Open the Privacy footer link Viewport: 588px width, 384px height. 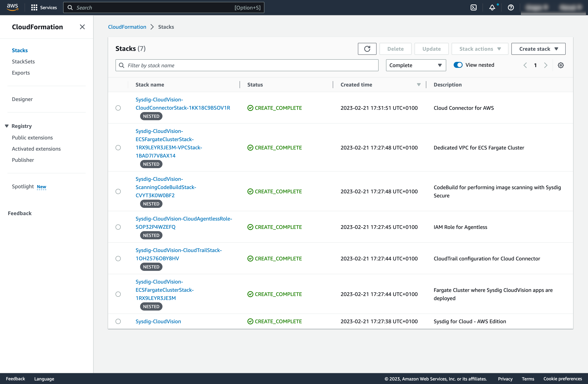pos(505,379)
